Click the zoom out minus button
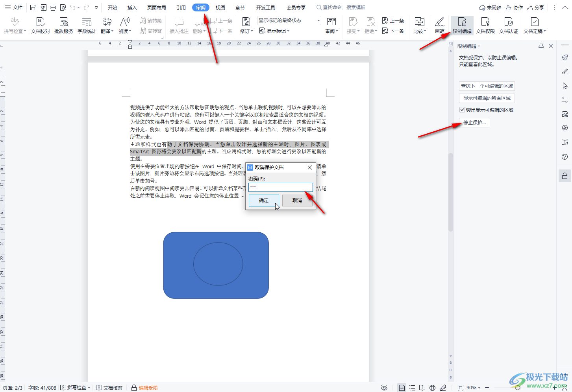The height and width of the screenshot is (392, 572). [487, 388]
